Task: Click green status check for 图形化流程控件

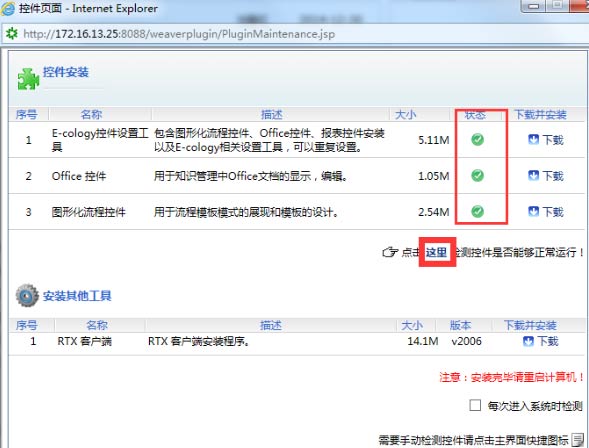Action: click(x=477, y=211)
